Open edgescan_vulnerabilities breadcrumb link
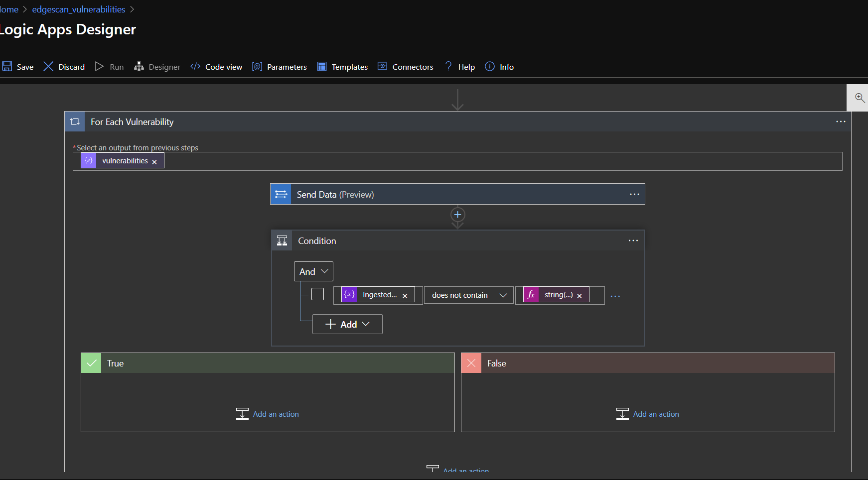The height and width of the screenshot is (480, 868). [x=79, y=9]
